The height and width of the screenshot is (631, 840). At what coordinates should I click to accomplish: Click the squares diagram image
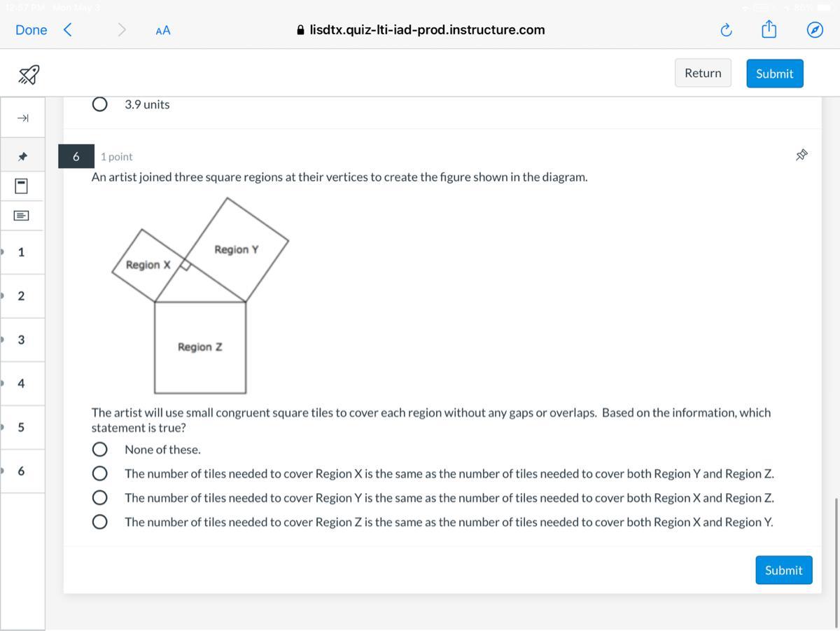200,296
